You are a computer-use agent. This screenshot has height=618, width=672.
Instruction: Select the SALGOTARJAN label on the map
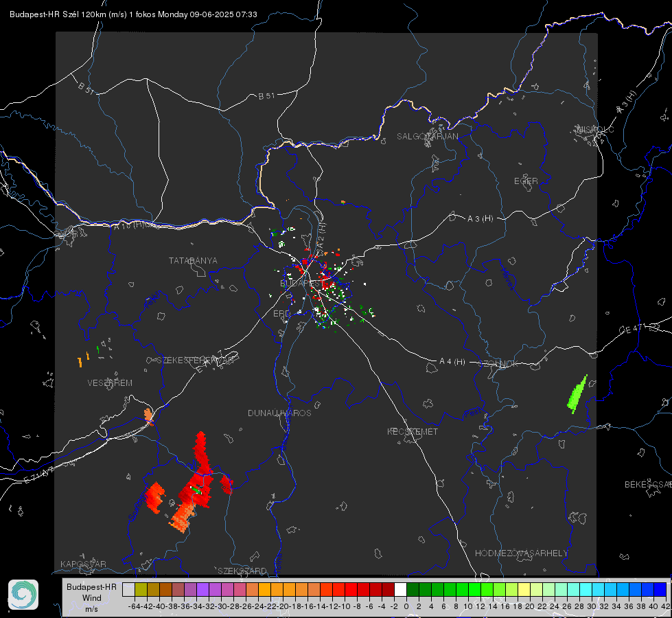coord(427,137)
